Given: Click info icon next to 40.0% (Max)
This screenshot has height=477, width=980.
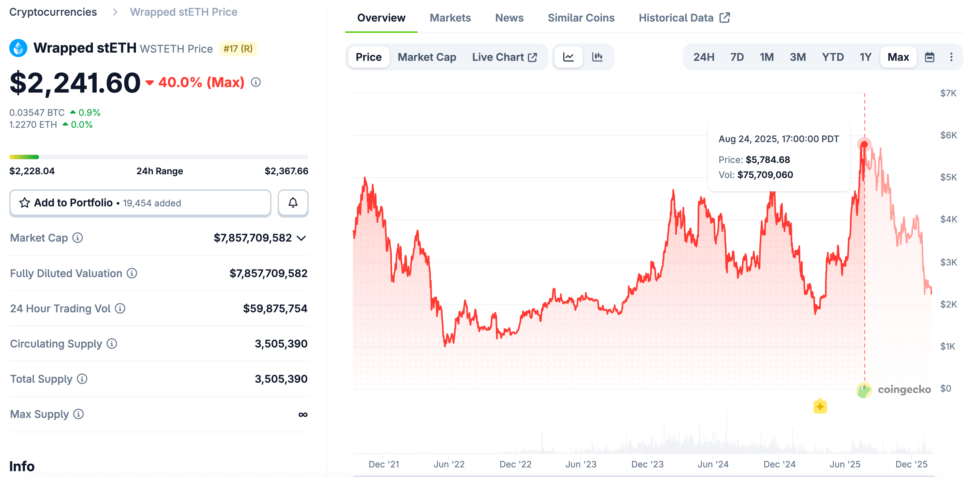Looking at the screenshot, I should pyautogui.click(x=256, y=82).
